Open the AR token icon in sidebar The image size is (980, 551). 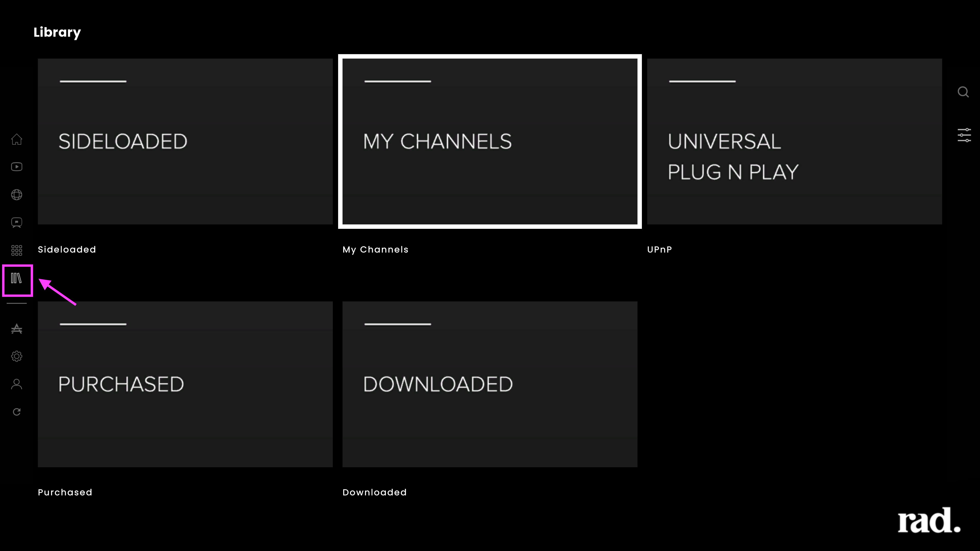coord(16,329)
